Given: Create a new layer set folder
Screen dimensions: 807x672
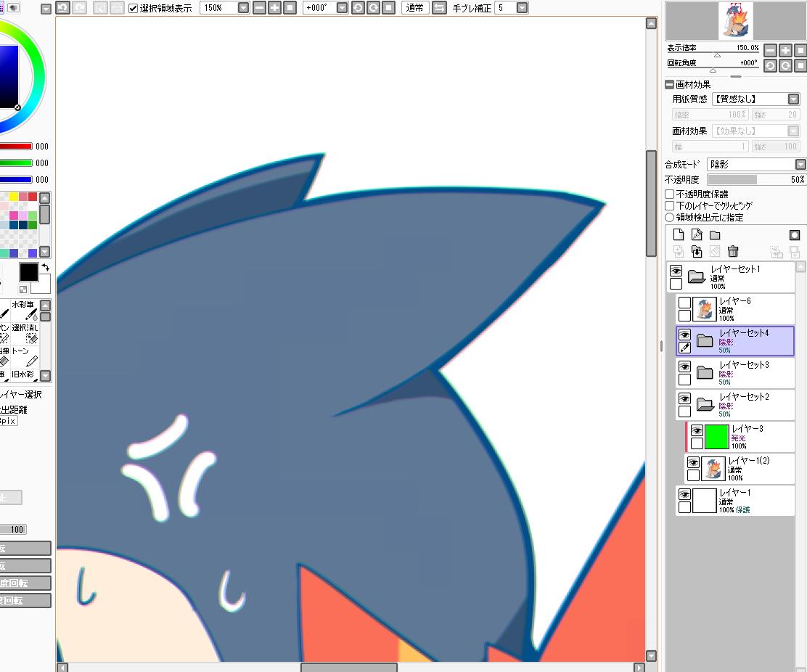Looking at the screenshot, I should click(715, 235).
